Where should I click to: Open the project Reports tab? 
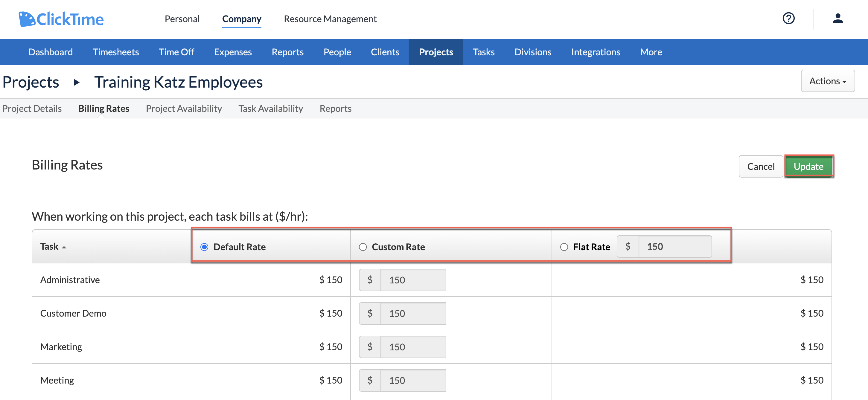[335, 109]
